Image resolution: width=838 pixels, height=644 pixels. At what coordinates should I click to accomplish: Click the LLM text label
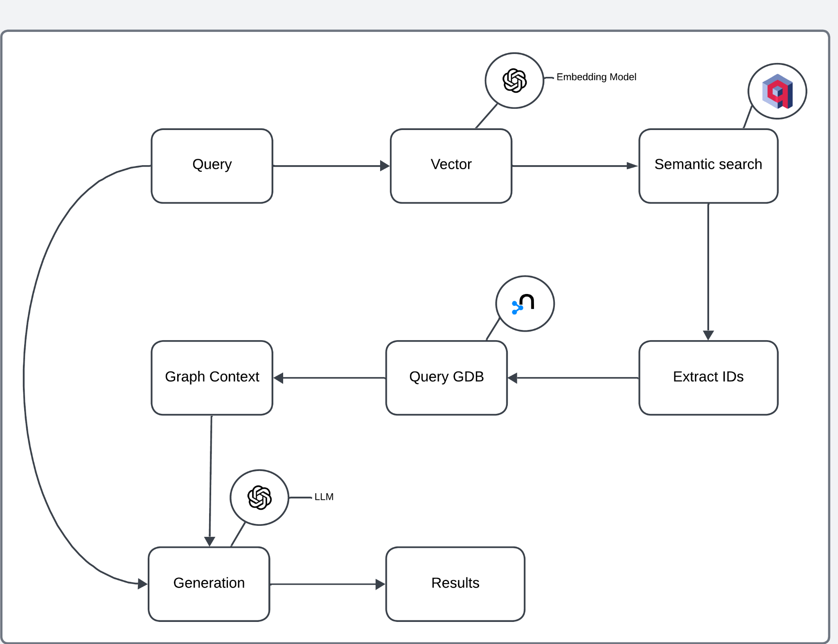324,497
